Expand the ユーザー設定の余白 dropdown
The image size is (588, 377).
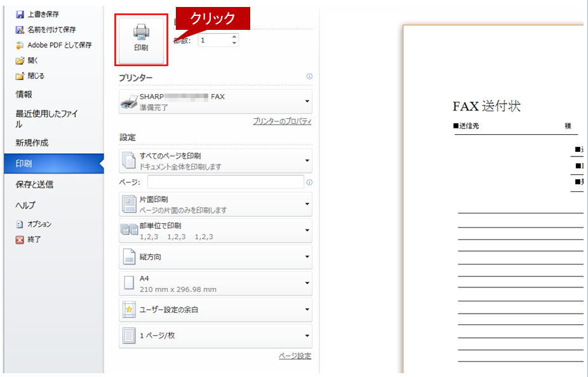click(307, 310)
